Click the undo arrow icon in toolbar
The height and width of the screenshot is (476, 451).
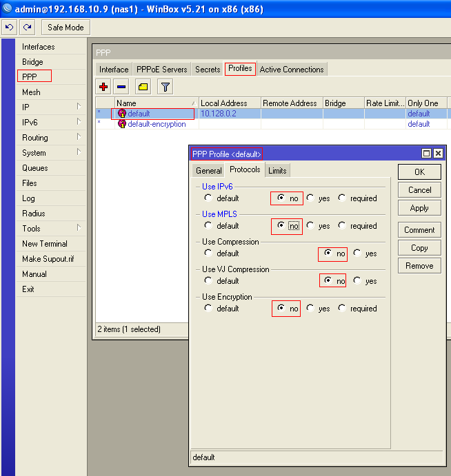(x=10, y=28)
